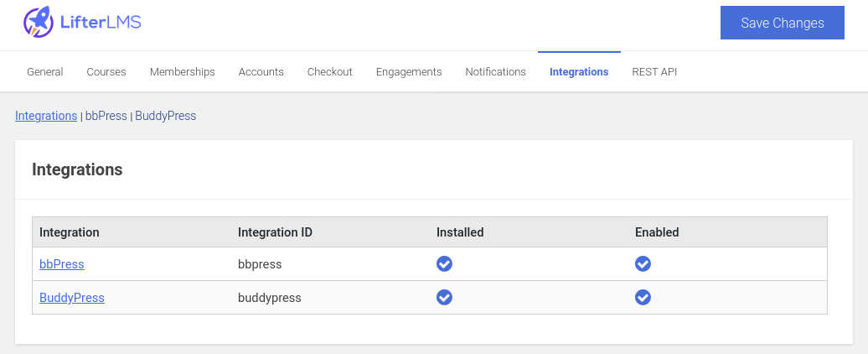Click the BuddyPress Enabled checkmark icon
868x354 pixels.
(643, 297)
